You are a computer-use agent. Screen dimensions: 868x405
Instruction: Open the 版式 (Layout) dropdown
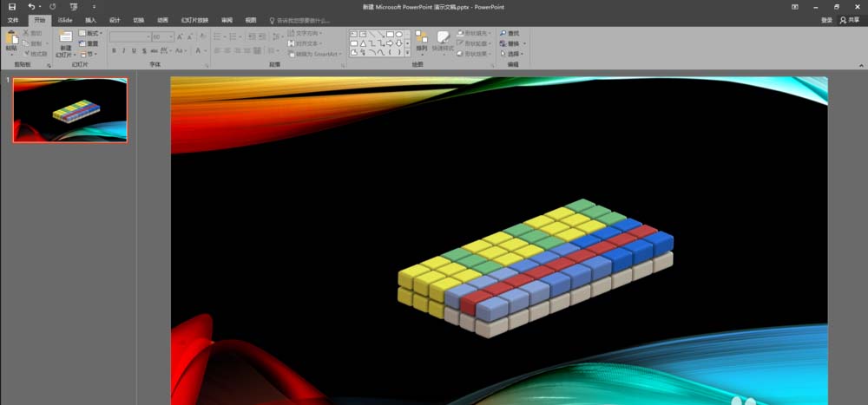coord(91,33)
